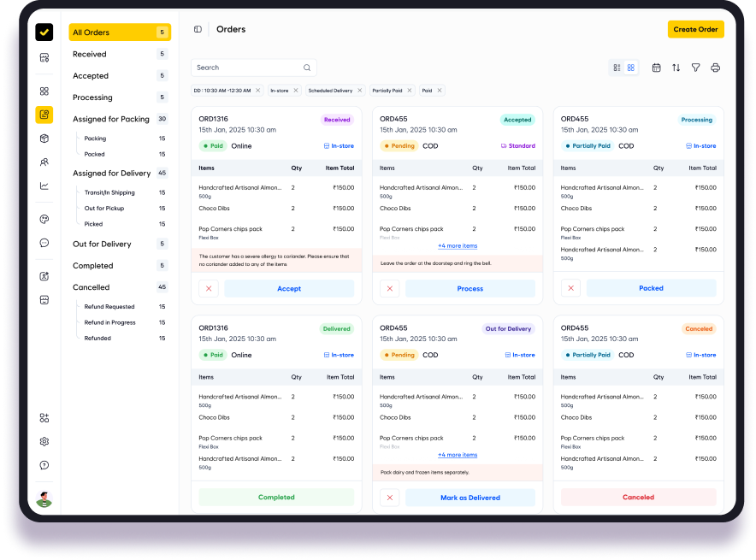The image size is (756, 560).
Task: Open the filter funnel icon
Action: click(x=696, y=68)
